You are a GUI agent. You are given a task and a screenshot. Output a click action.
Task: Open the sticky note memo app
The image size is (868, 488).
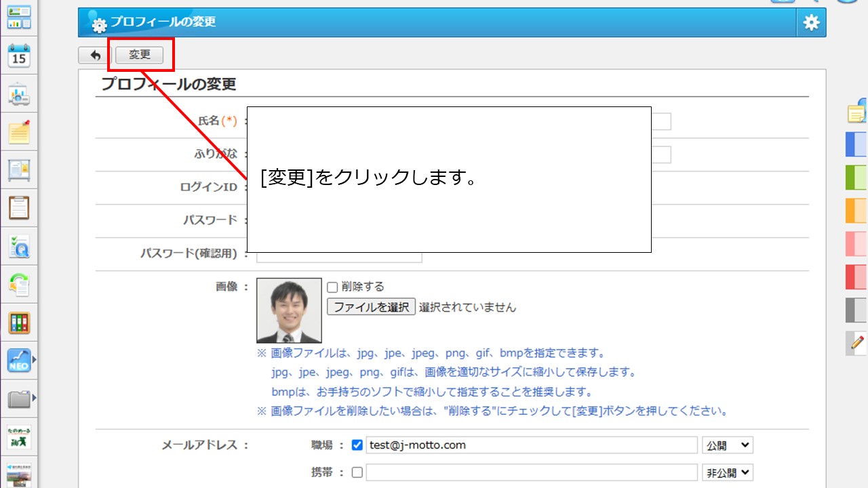[19, 134]
